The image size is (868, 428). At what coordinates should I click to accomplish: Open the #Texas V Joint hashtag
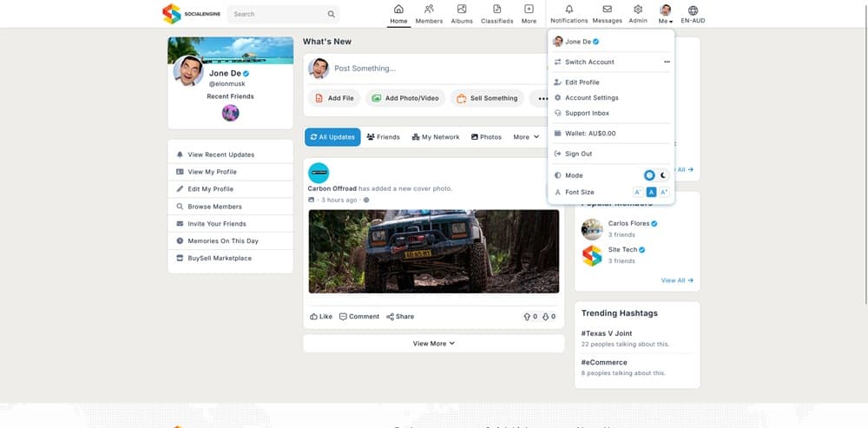coord(606,333)
